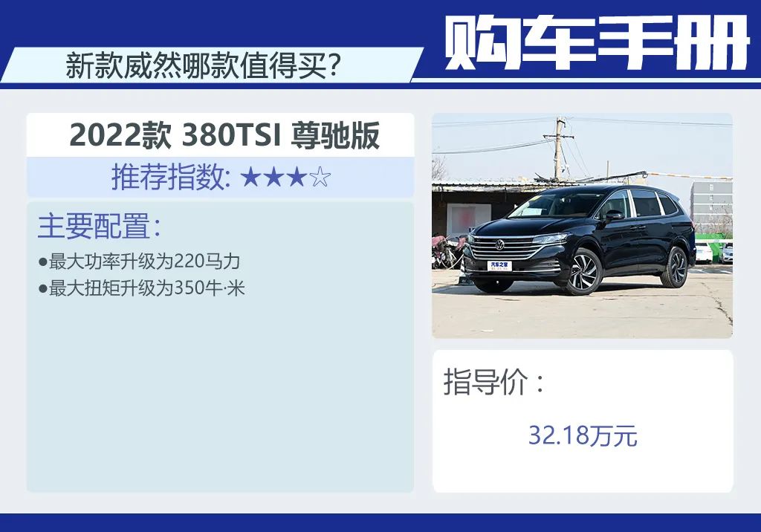Click the 2022款 380TSI 尊驰版 title
Image resolution: width=761 pixels, height=532 pixels.
224,135
